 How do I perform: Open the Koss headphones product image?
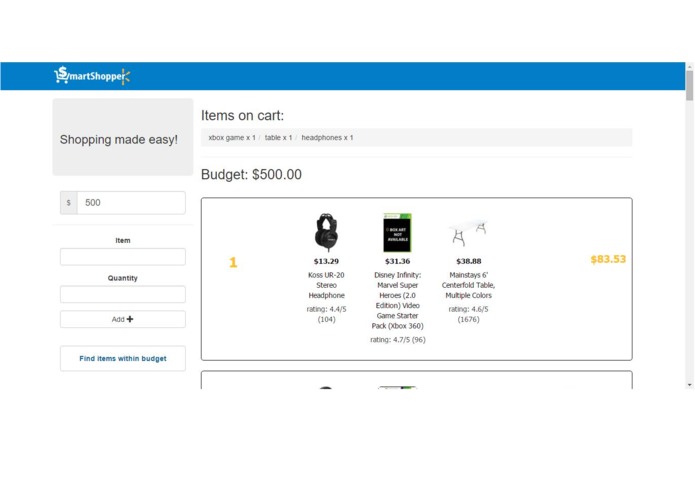326,232
